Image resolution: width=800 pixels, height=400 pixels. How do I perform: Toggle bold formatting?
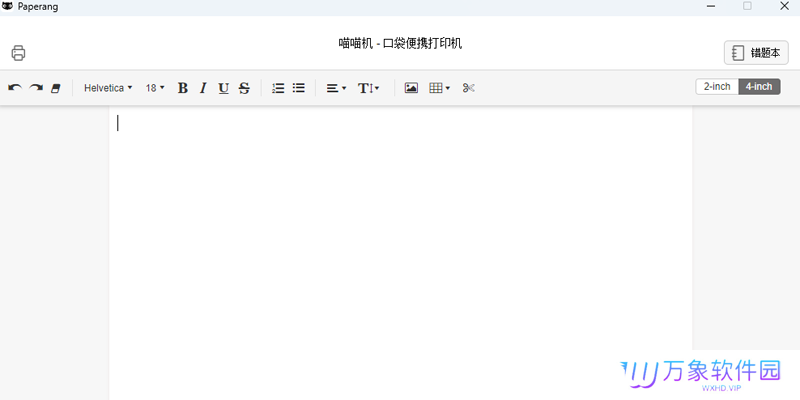(183, 88)
